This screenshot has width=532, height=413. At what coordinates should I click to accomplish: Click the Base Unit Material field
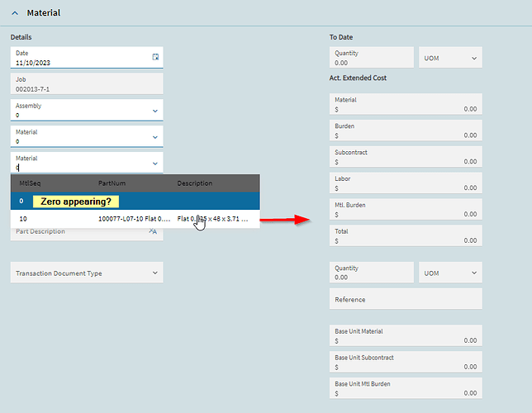(406, 335)
